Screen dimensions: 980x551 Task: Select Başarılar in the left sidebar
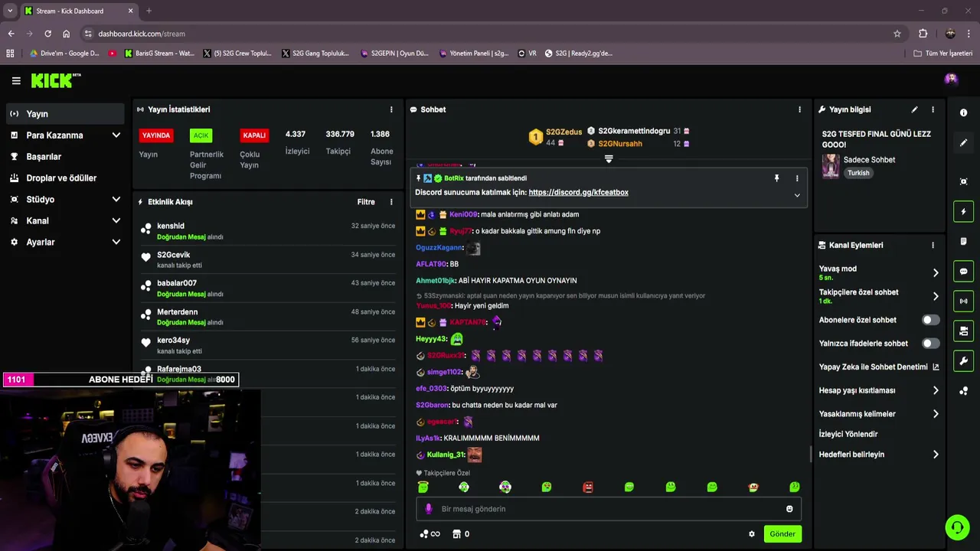(64, 157)
